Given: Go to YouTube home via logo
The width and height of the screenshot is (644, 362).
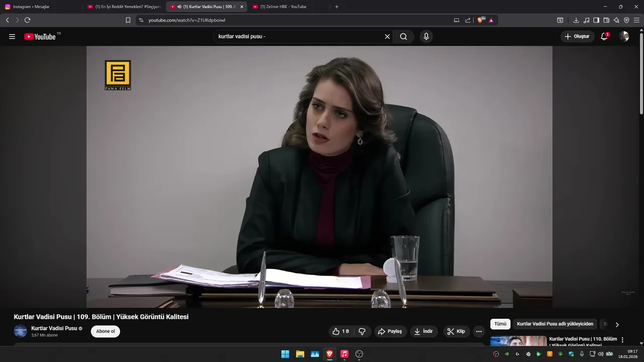Looking at the screenshot, I should pos(40,37).
